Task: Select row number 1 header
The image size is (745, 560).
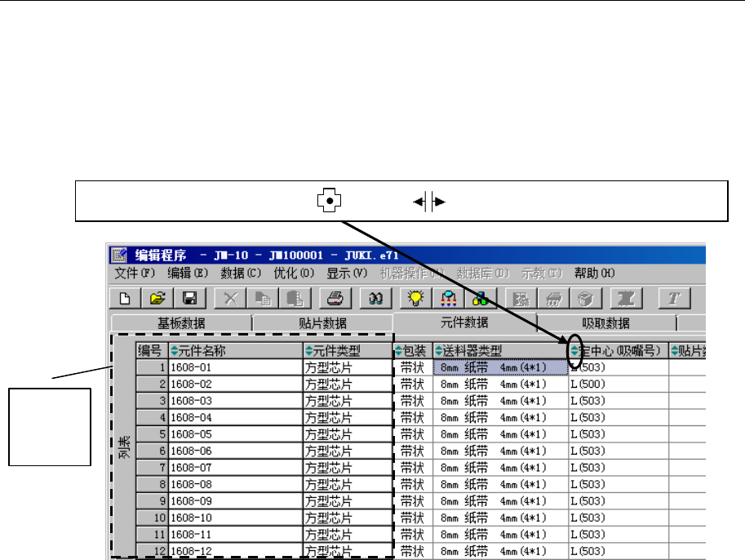Action: click(x=152, y=367)
